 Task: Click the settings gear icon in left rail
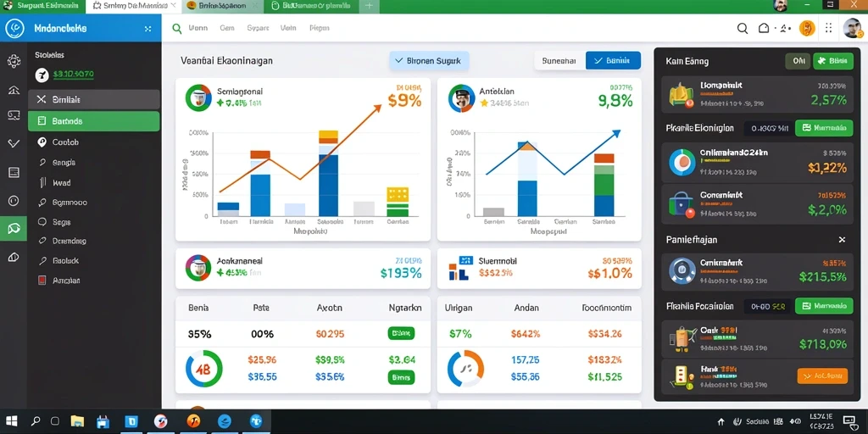(x=14, y=61)
